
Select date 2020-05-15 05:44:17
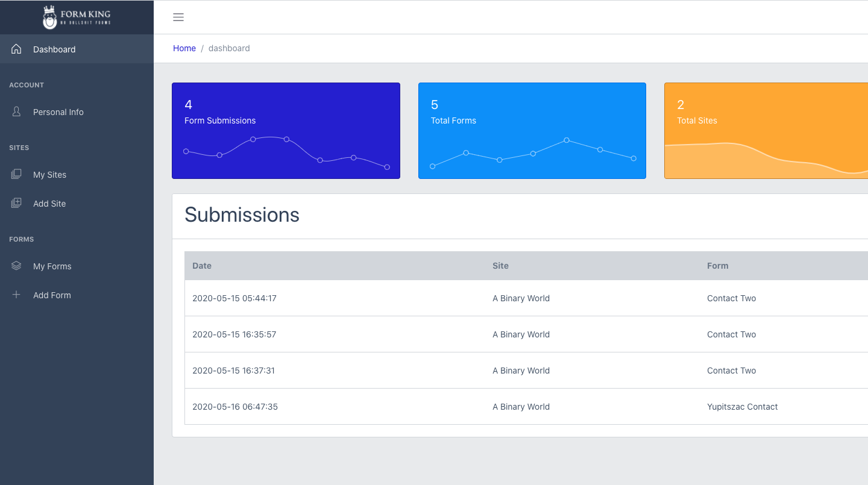click(234, 298)
